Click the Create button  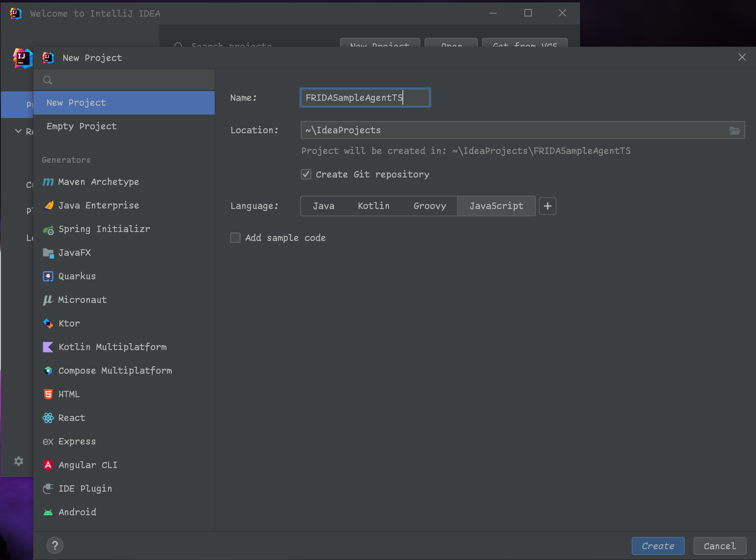[x=658, y=546]
